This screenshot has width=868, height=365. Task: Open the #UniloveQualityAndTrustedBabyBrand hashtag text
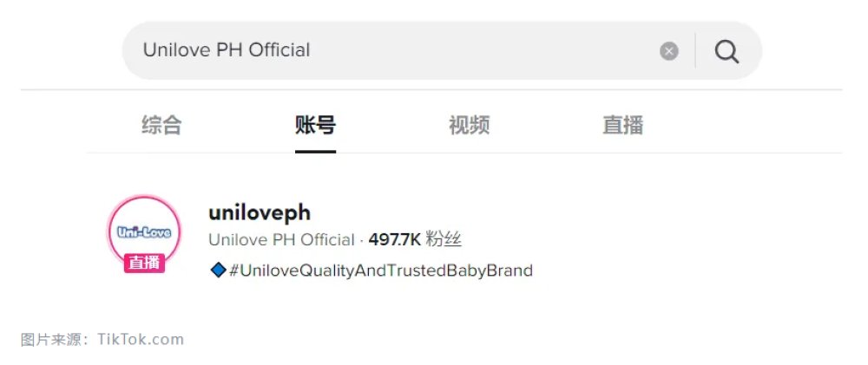click(x=380, y=270)
